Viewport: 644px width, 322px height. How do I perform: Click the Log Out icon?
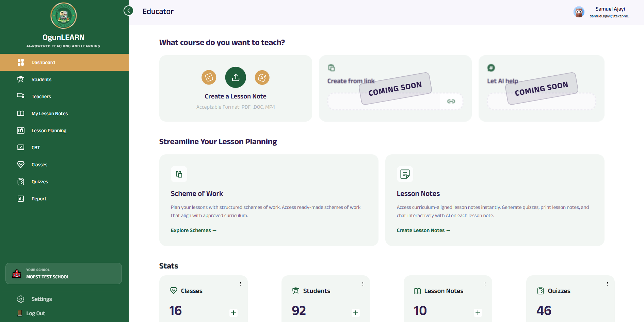point(20,313)
